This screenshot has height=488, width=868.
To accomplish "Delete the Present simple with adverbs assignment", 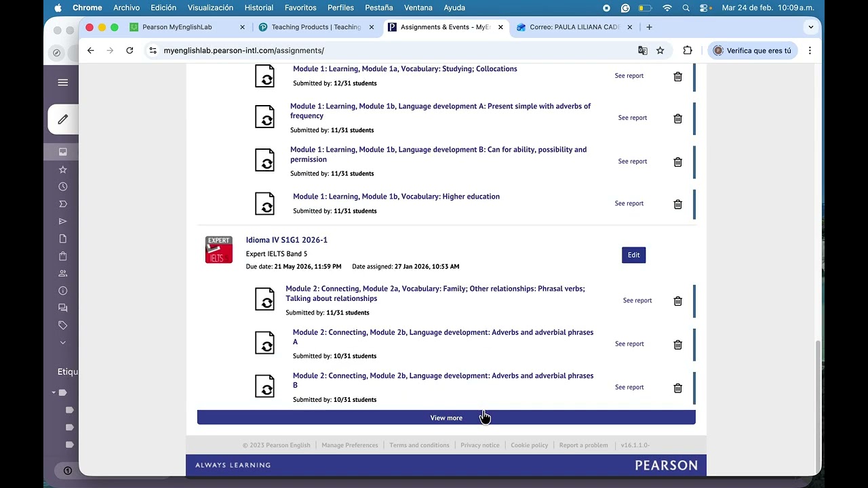I will 677,119.
